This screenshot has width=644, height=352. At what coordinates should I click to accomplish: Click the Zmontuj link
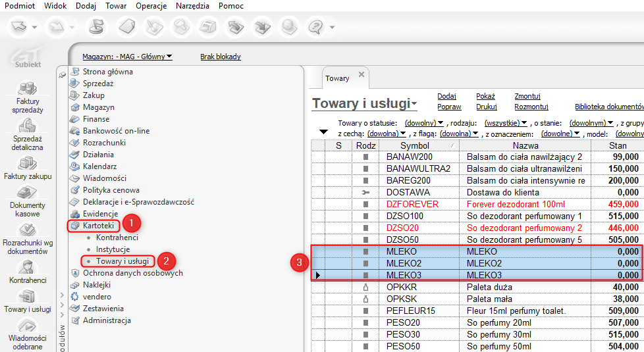pos(527,96)
